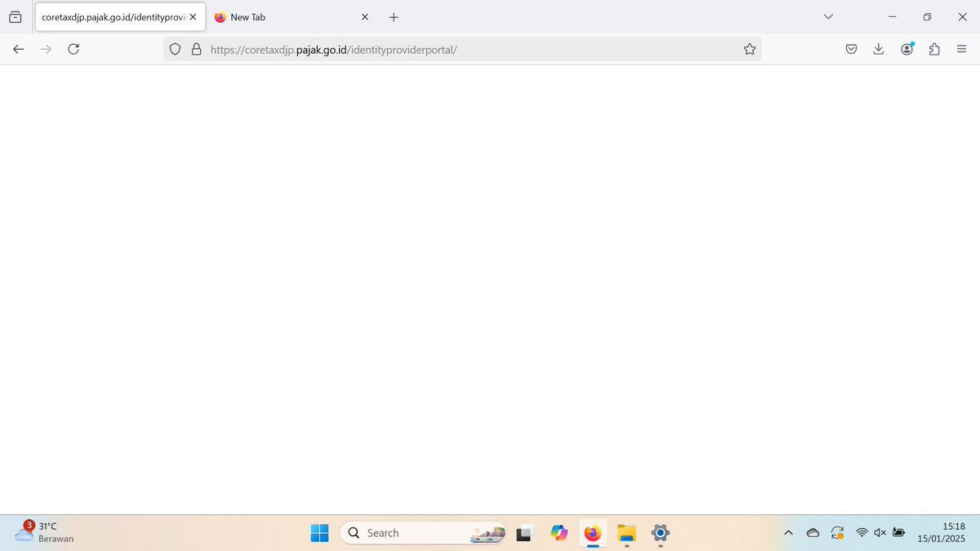Screen dimensions: 980x551
Task: Check the battery status icon
Action: pos(899,533)
